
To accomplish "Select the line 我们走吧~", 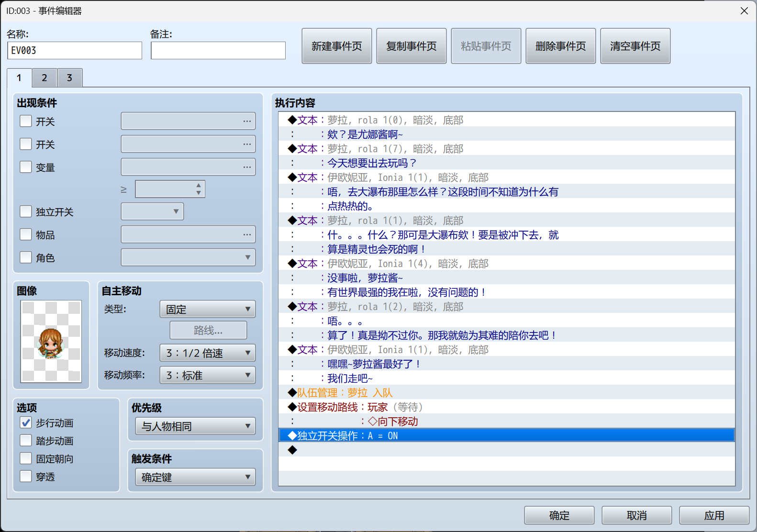I will (x=507, y=378).
